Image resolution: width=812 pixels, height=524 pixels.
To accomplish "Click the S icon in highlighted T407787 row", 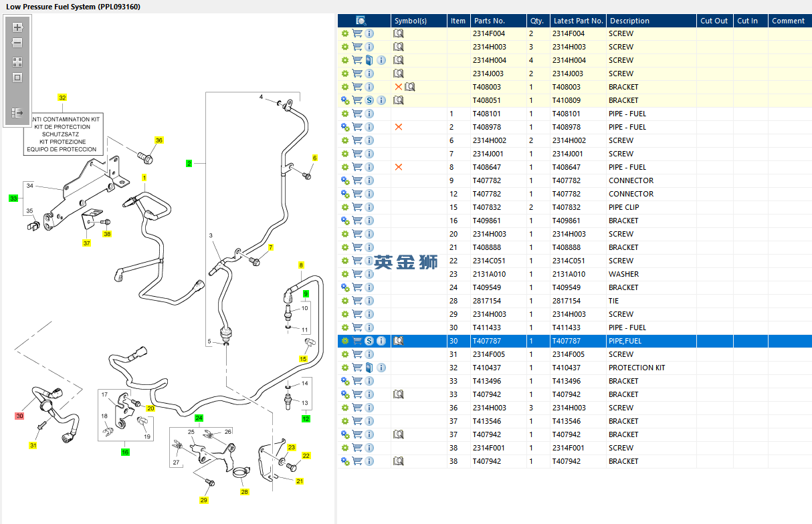I will click(x=369, y=341).
